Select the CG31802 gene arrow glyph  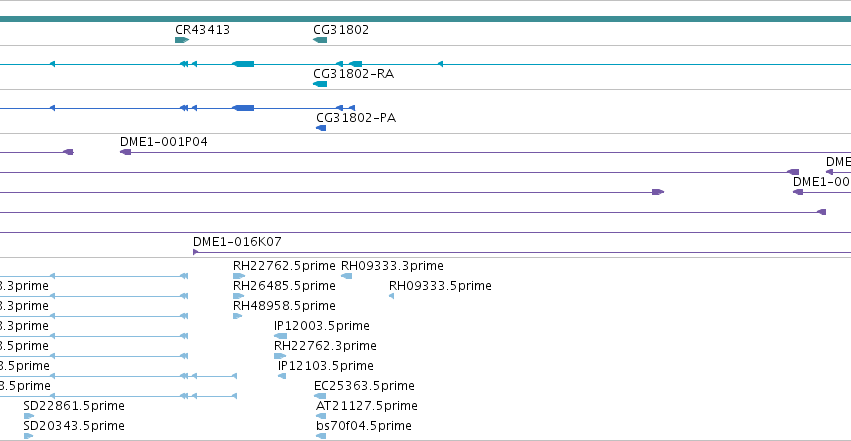pyautogui.click(x=320, y=40)
